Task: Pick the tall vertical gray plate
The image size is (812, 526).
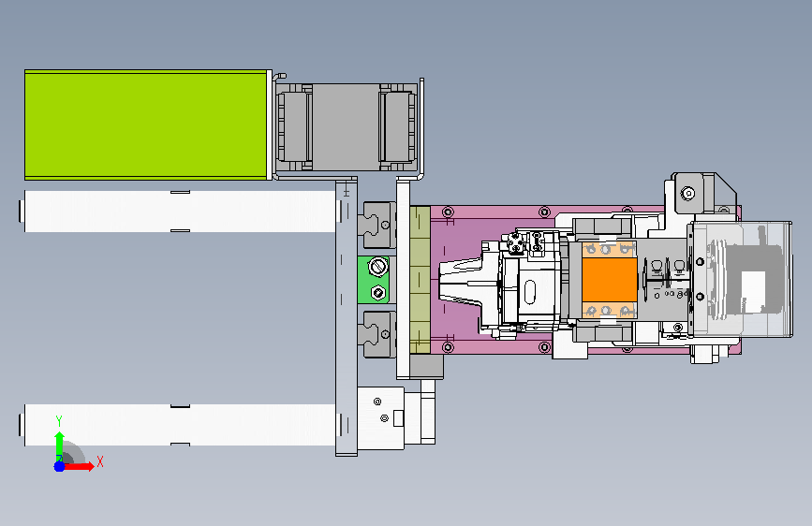Action: click(x=347, y=317)
